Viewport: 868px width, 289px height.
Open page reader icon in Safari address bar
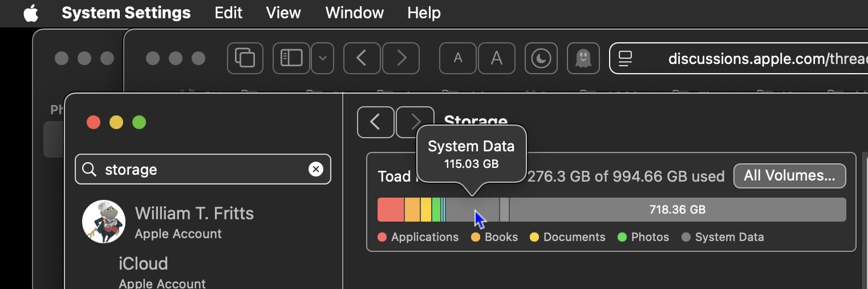coord(626,58)
